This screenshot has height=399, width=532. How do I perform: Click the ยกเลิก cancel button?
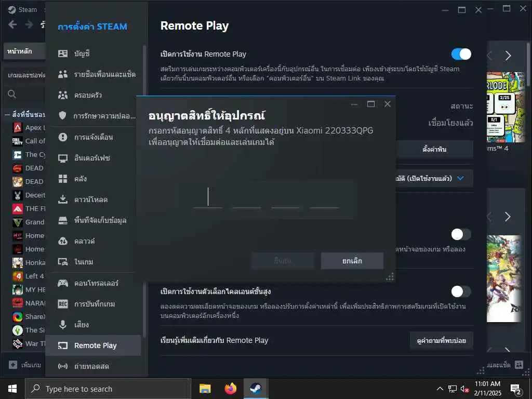352,261
